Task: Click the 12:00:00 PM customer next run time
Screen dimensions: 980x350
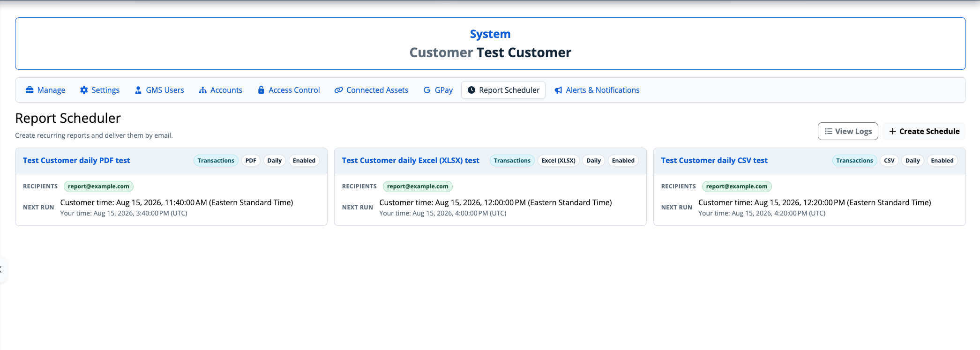Action: point(495,202)
